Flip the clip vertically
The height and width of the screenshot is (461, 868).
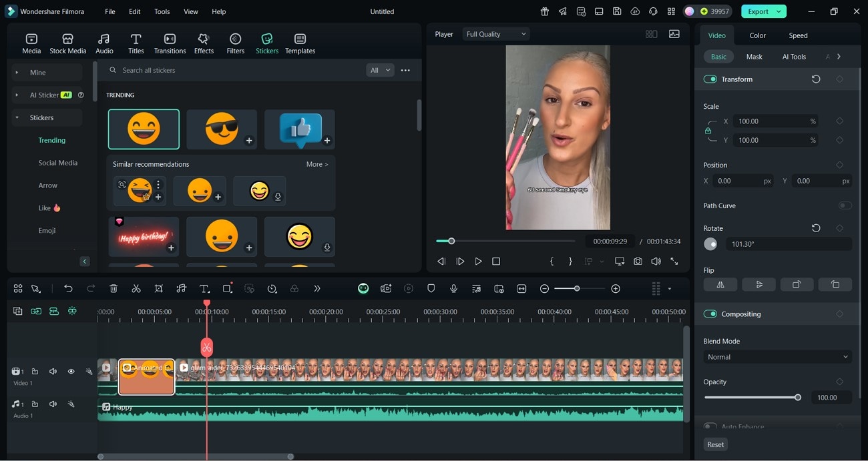coord(758,284)
